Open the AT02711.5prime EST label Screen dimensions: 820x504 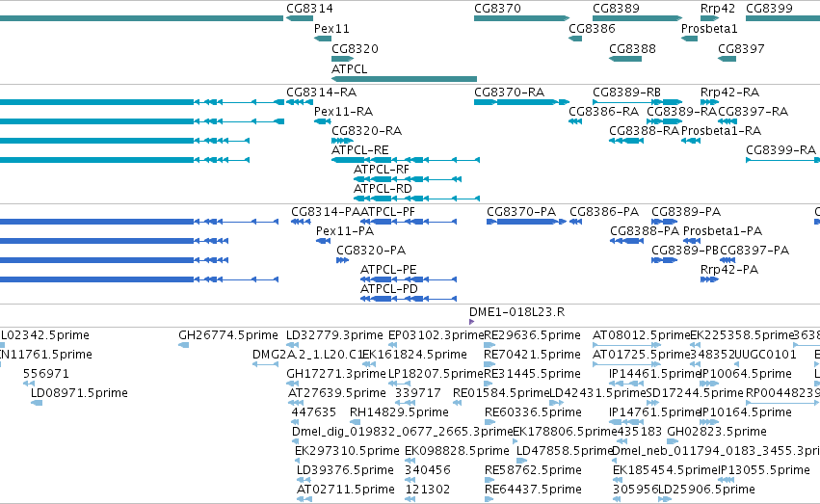pos(346,490)
